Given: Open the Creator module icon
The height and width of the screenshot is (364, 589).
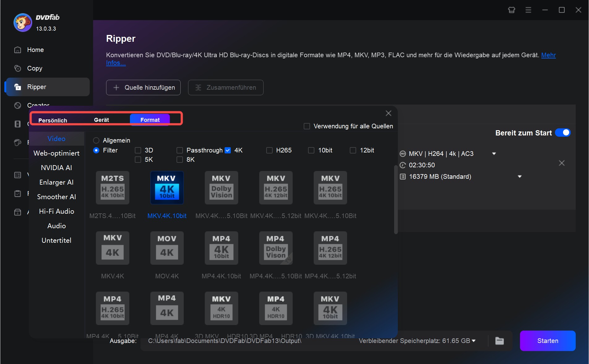Looking at the screenshot, I should [18, 105].
